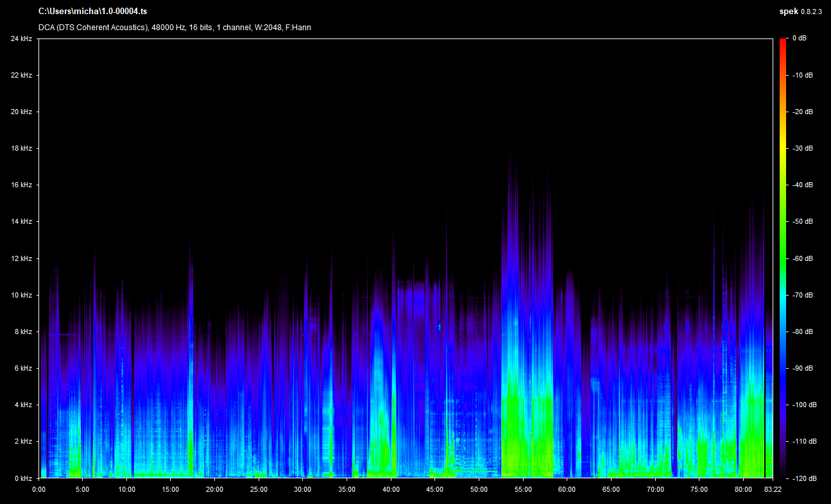Screen dimensions: 831x504
Task: Click the version number 0.8.2.3
Action: coord(811,12)
